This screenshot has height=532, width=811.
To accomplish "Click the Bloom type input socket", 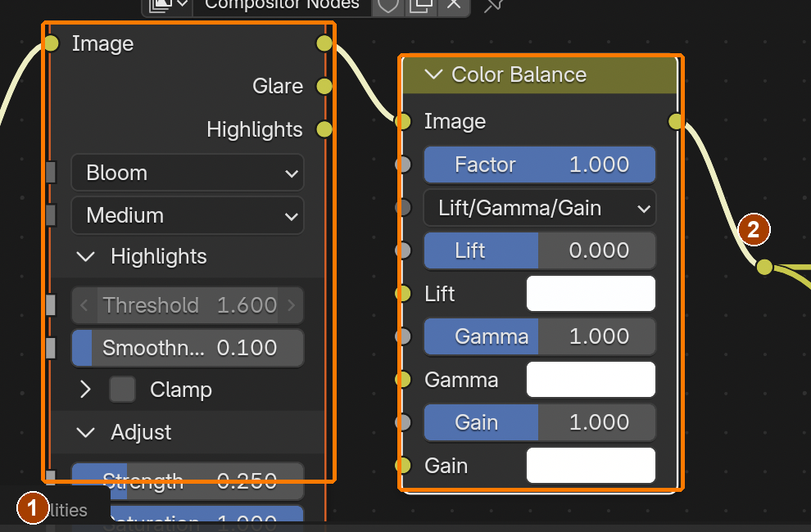I will [51, 172].
